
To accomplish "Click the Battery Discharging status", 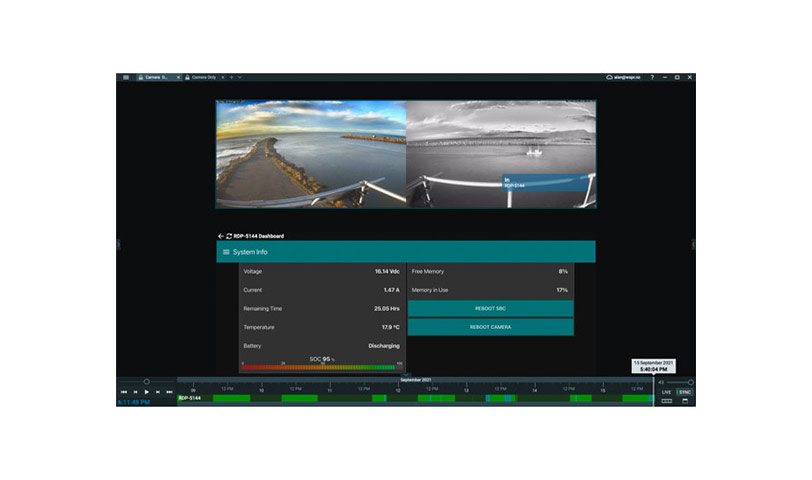I will [x=384, y=346].
